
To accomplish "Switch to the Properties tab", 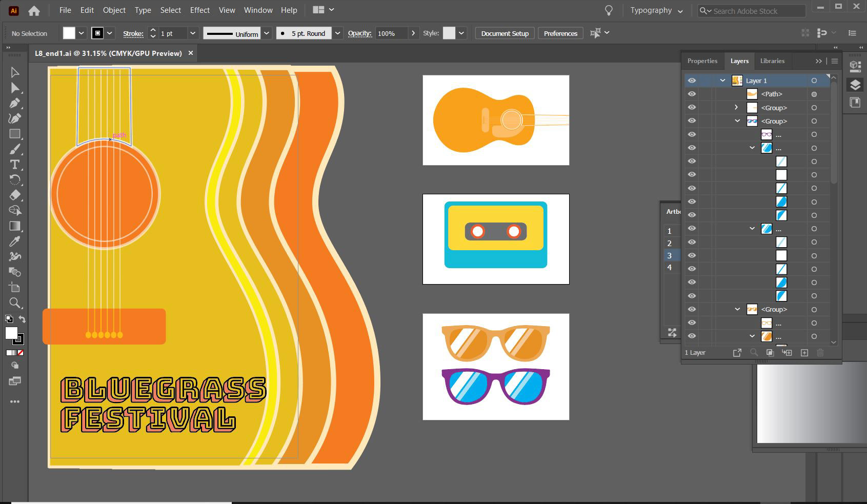I will coord(702,61).
